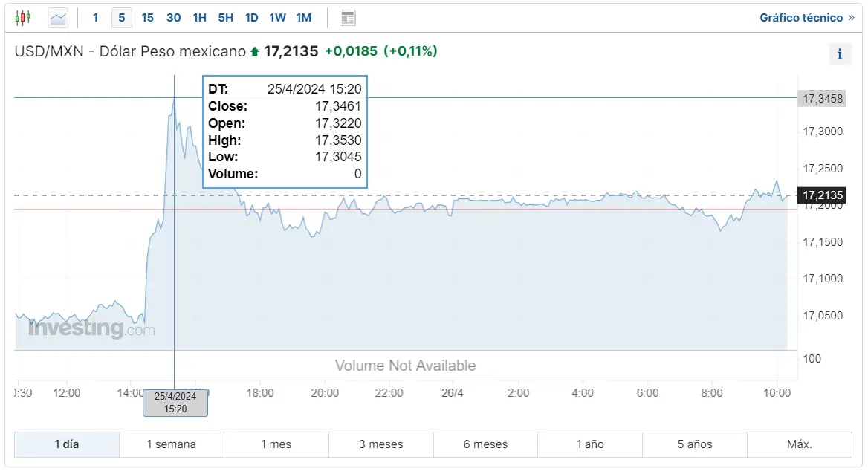The height and width of the screenshot is (474, 868).
Task: Click the "1 año" range button
Action: pyautogui.click(x=590, y=444)
